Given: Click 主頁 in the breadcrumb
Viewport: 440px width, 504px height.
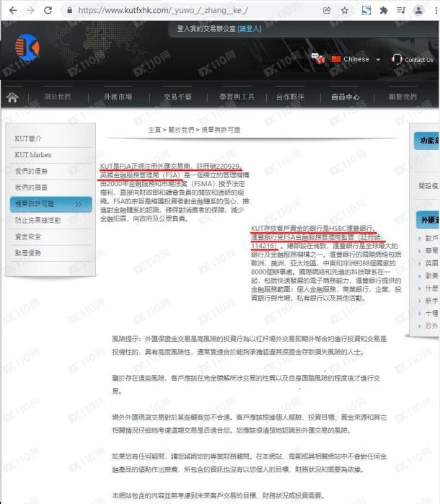Looking at the screenshot, I should coord(154,130).
